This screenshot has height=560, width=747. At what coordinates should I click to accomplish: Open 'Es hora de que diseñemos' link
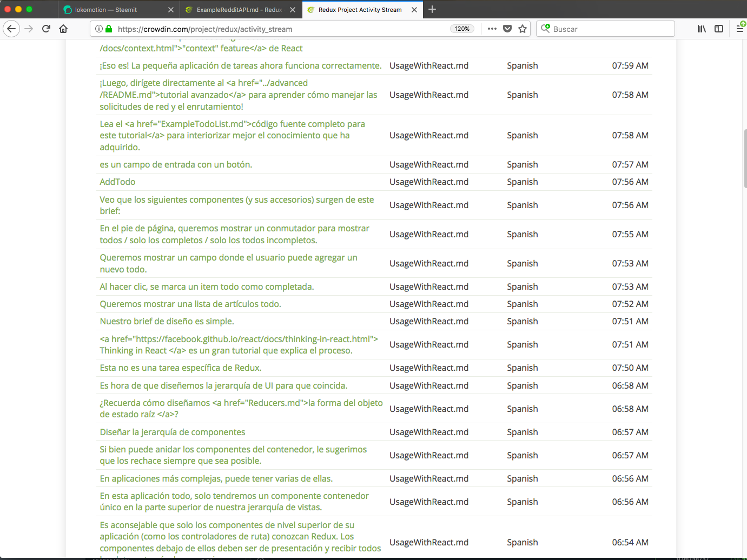tap(223, 385)
